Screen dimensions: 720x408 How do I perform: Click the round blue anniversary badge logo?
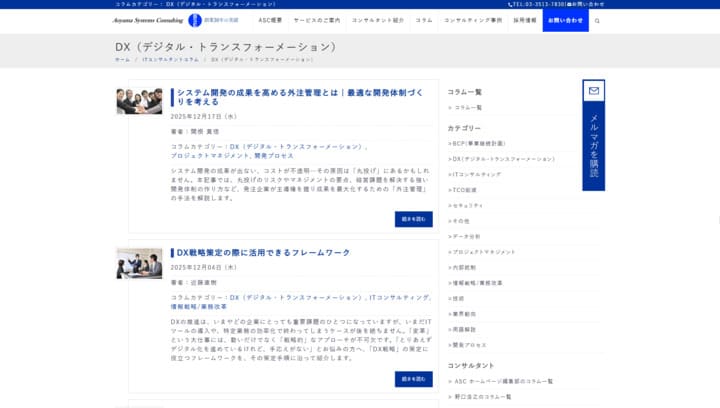195,20
